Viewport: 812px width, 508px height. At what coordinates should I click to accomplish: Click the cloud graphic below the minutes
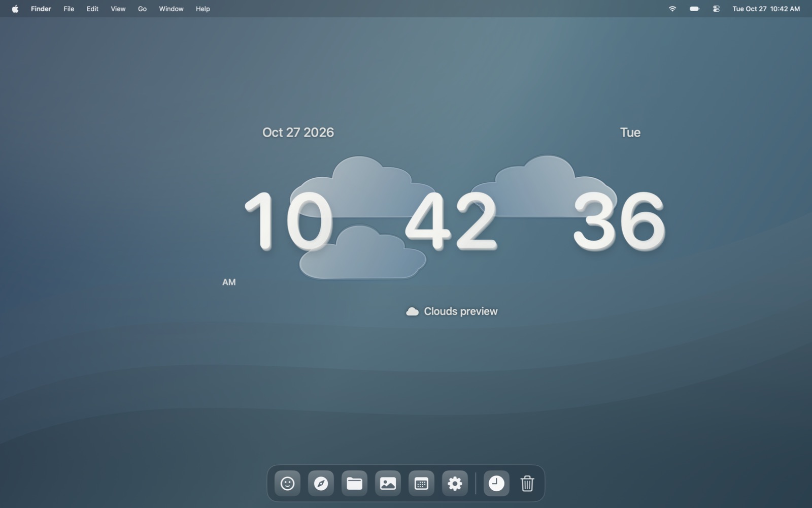[362, 253]
